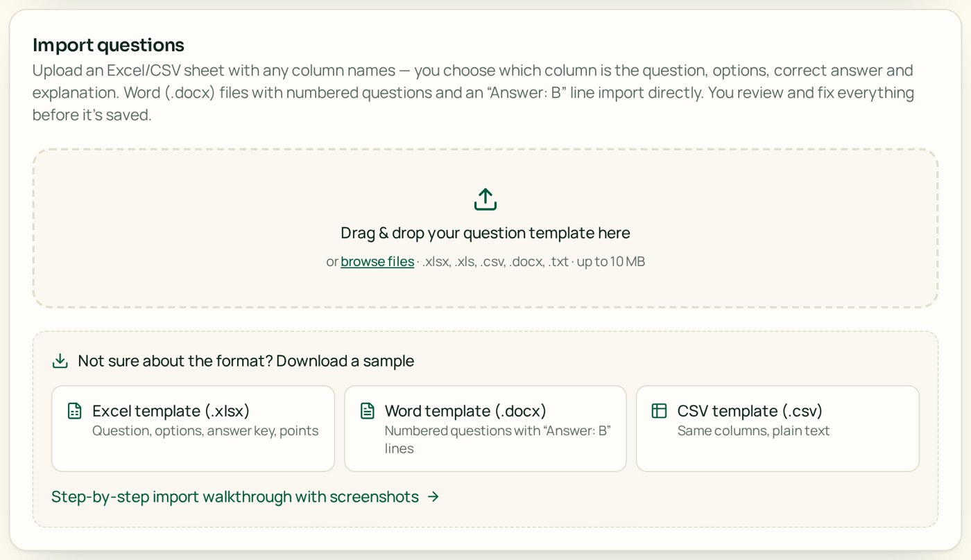The height and width of the screenshot is (560, 971).
Task: Download the CSV template (.csv) card
Action: tap(777, 428)
